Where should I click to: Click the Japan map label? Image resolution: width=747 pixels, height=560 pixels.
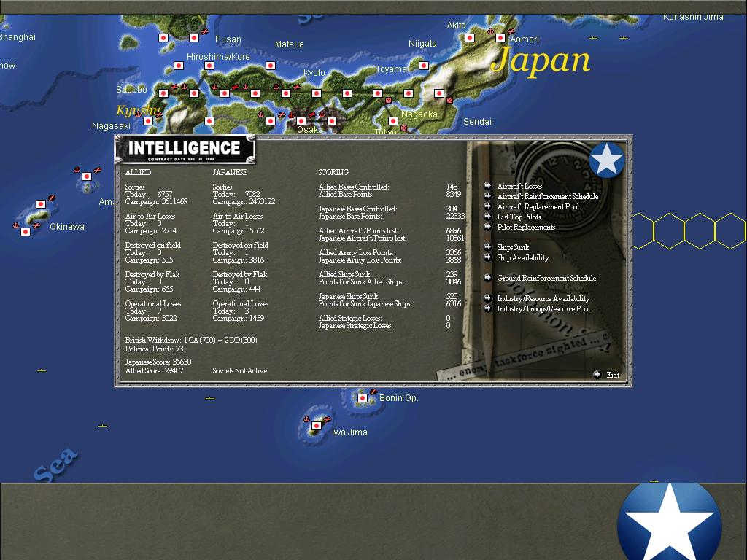click(541, 61)
